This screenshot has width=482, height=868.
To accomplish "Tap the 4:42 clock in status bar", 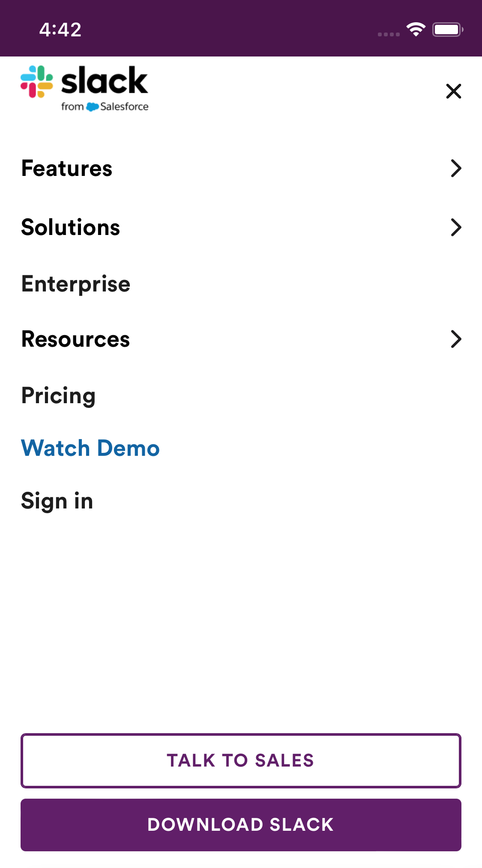I will (x=60, y=30).
